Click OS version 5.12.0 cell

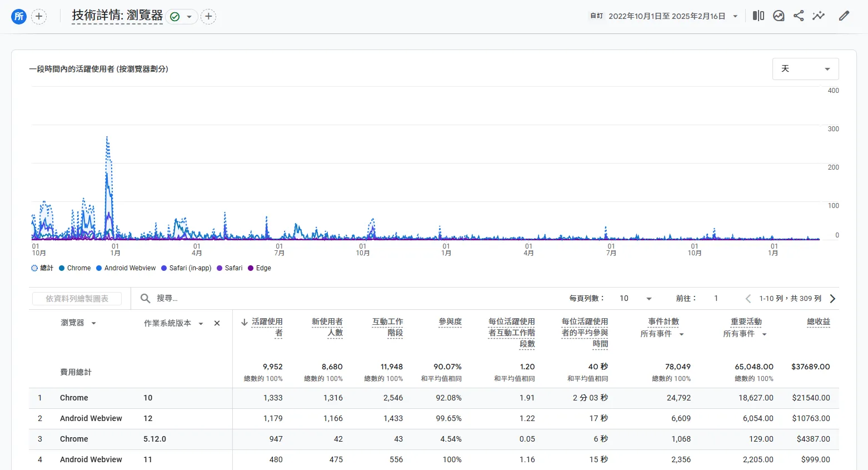click(154, 439)
